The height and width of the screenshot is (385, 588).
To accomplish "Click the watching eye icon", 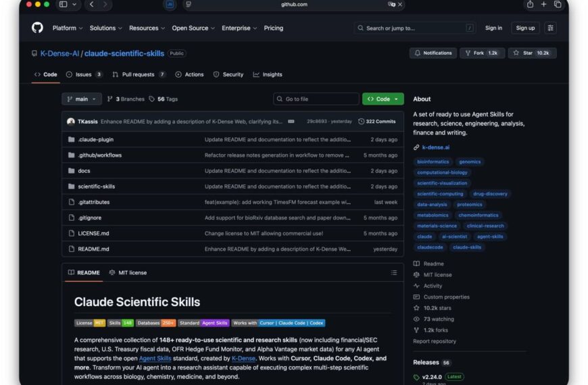I will [x=416, y=319].
